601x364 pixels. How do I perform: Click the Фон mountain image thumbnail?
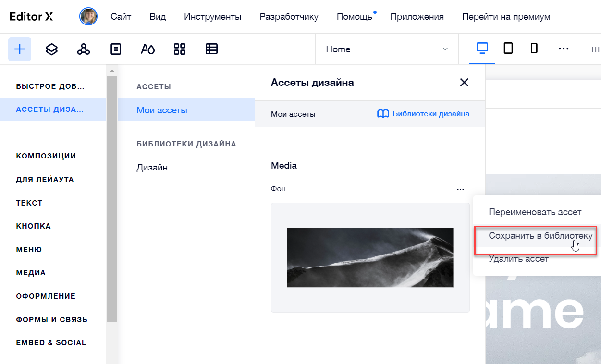(x=370, y=257)
